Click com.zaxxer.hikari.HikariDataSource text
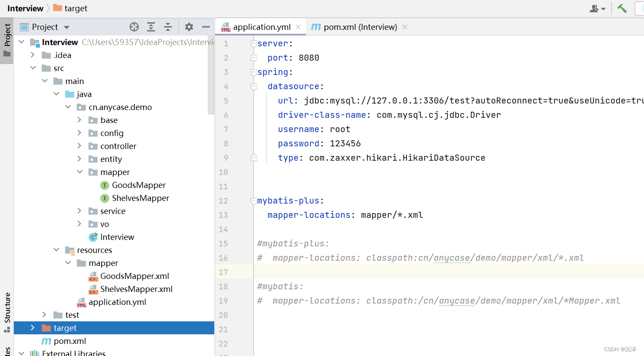 (397, 158)
